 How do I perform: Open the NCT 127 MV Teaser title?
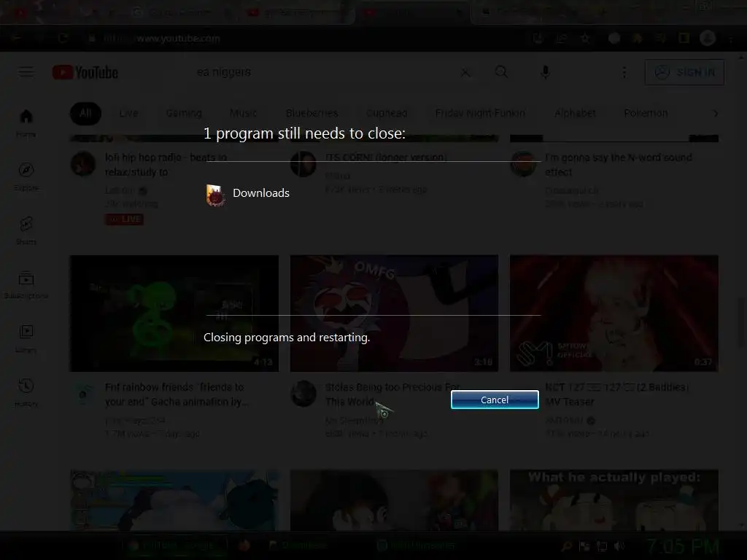(x=617, y=394)
